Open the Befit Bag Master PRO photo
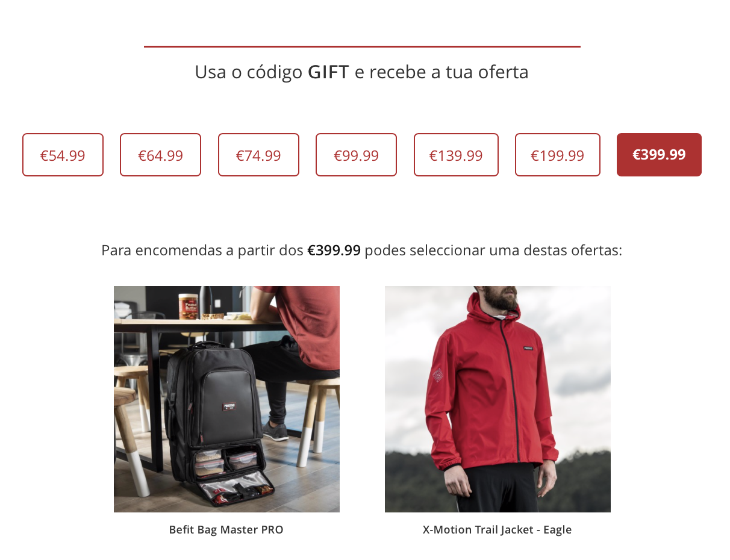Image resolution: width=730 pixels, height=560 pixels. click(226, 399)
